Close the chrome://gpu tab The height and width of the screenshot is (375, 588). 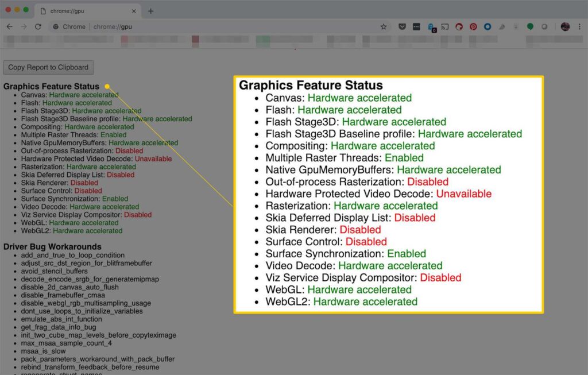coord(134,11)
